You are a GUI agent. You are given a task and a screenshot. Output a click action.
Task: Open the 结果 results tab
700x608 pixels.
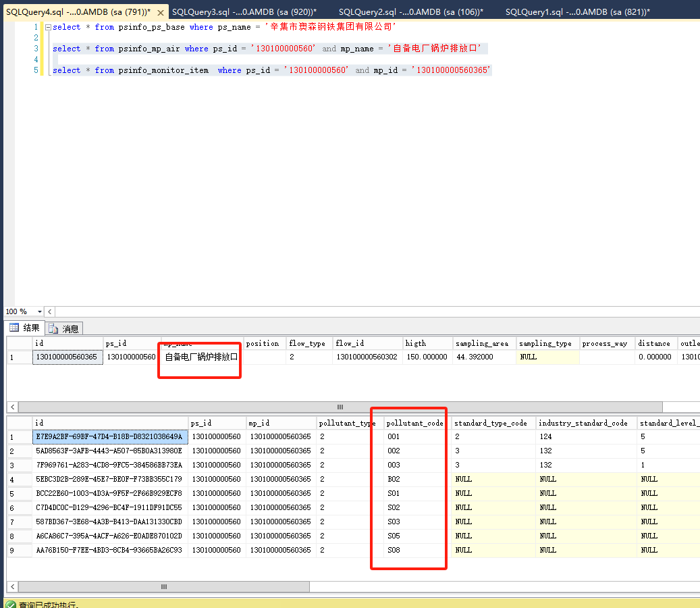point(25,328)
